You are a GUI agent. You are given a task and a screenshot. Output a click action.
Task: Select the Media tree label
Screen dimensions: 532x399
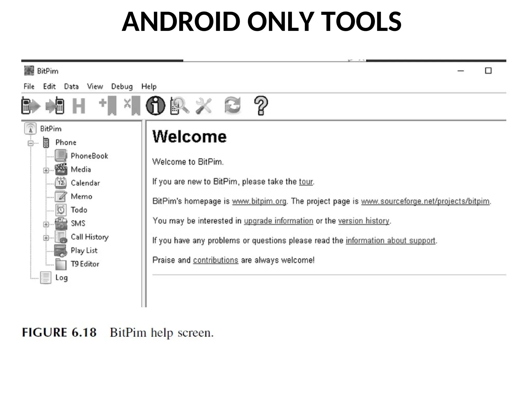point(81,169)
